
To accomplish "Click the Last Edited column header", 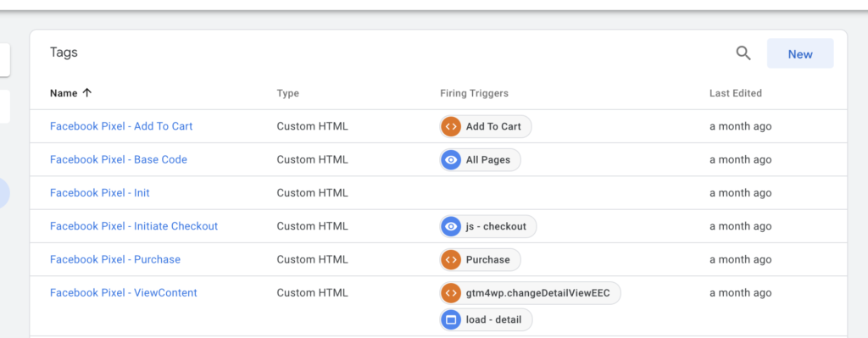I will 736,93.
